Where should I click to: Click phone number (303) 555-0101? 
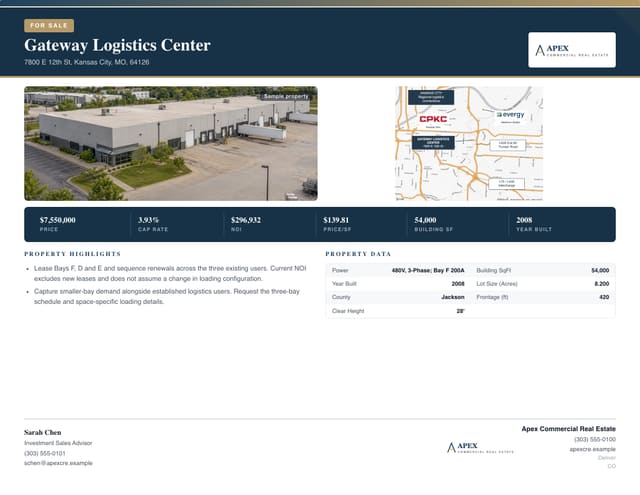tap(44, 453)
